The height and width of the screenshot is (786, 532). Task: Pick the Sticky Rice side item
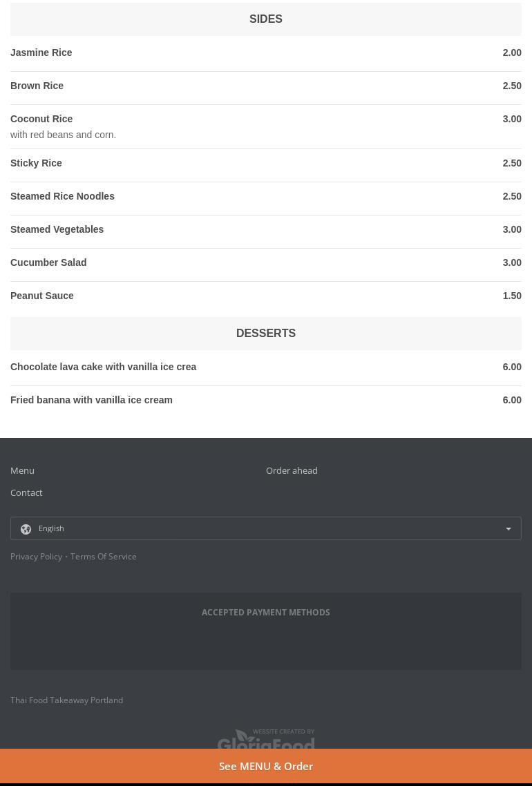pyautogui.click(x=36, y=163)
